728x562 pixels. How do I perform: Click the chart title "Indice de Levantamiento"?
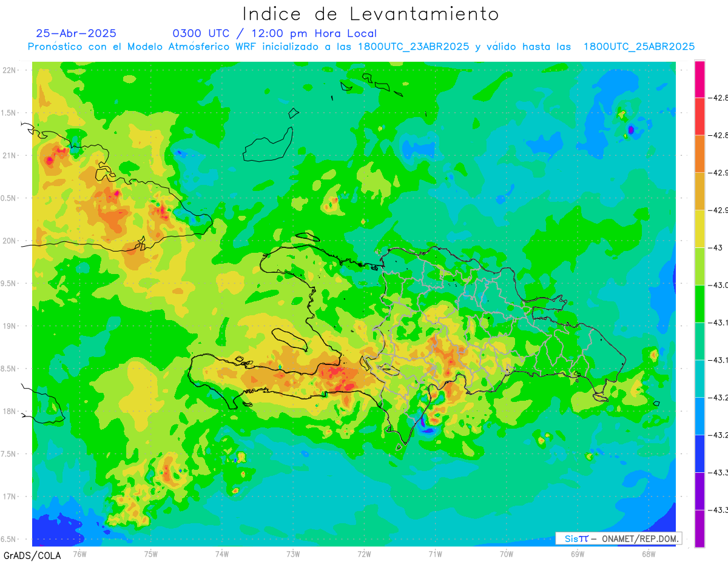coord(371,15)
